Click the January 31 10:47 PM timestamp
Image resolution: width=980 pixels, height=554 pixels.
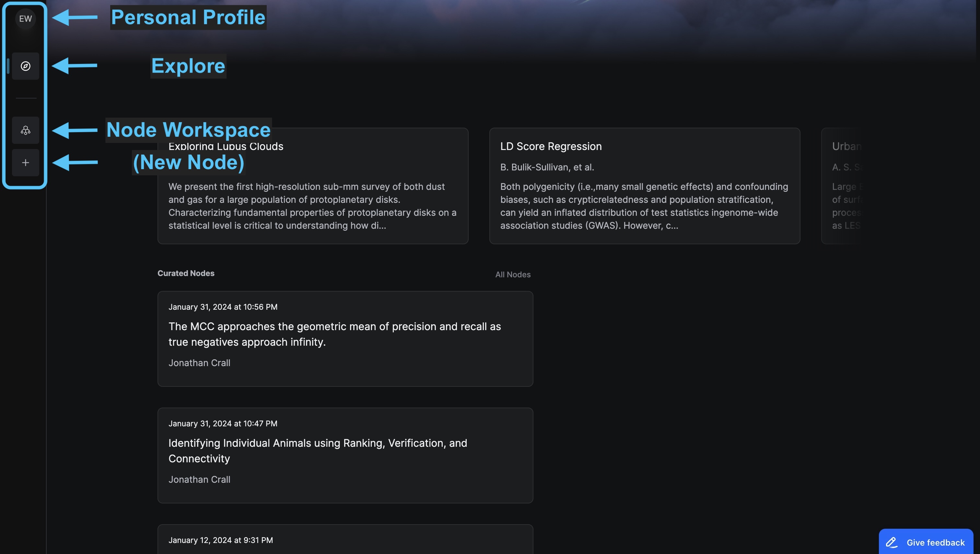pyautogui.click(x=223, y=423)
